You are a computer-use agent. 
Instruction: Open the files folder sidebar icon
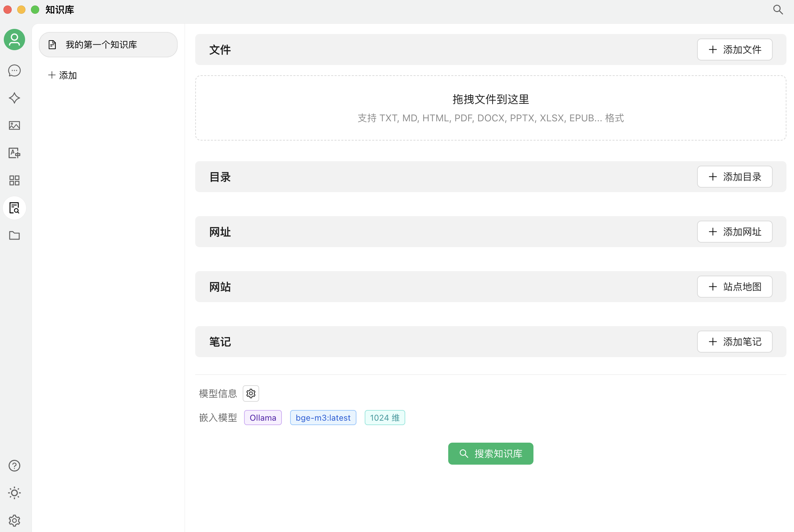14,235
